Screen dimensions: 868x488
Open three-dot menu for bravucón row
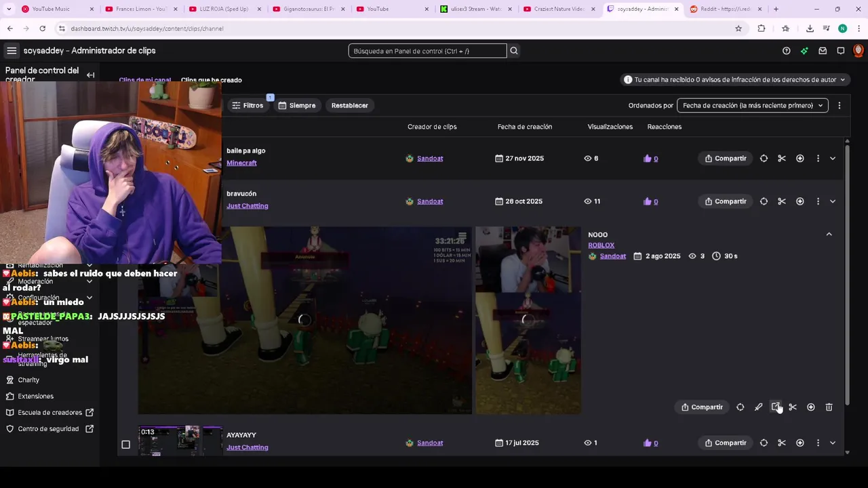click(x=818, y=201)
